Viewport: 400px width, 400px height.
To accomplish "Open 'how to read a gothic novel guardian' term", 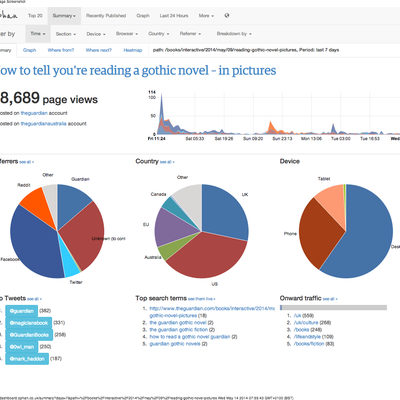I will pos(190,337).
